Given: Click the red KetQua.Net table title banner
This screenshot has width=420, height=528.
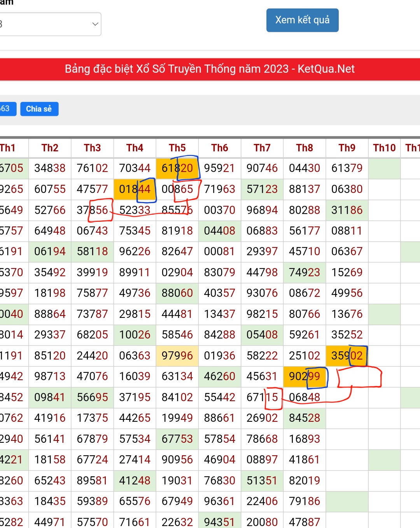Looking at the screenshot, I should 210,69.
